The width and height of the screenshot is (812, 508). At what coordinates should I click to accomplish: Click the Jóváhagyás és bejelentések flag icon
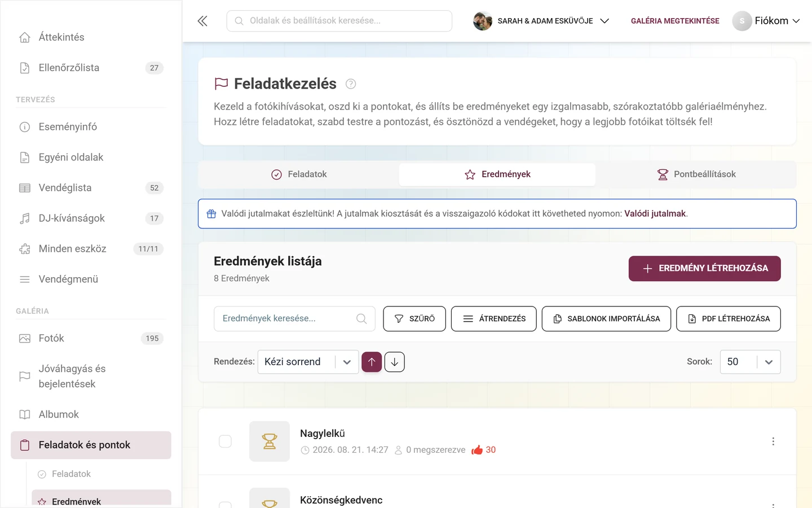pyautogui.click(x=25, y=376)
